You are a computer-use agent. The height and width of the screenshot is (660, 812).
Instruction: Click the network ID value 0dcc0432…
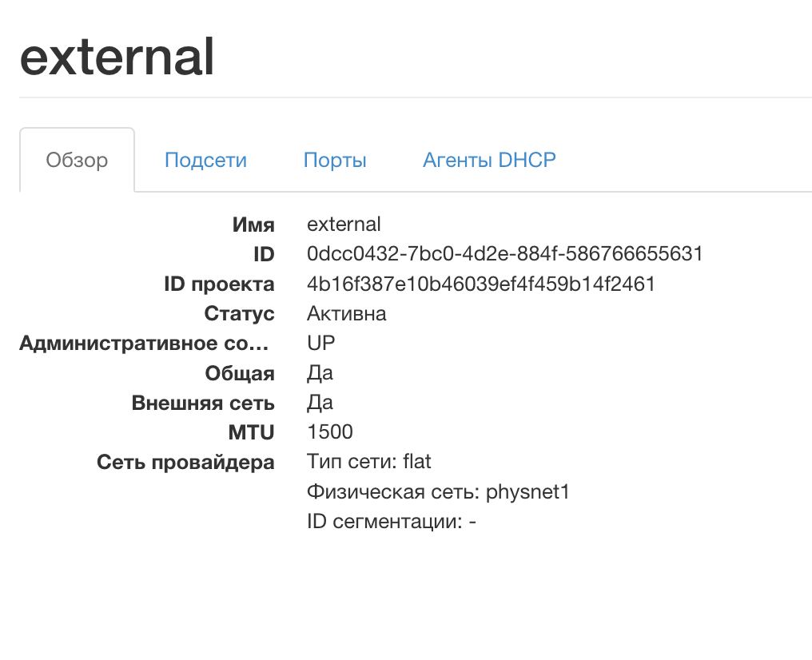(504, 254)
